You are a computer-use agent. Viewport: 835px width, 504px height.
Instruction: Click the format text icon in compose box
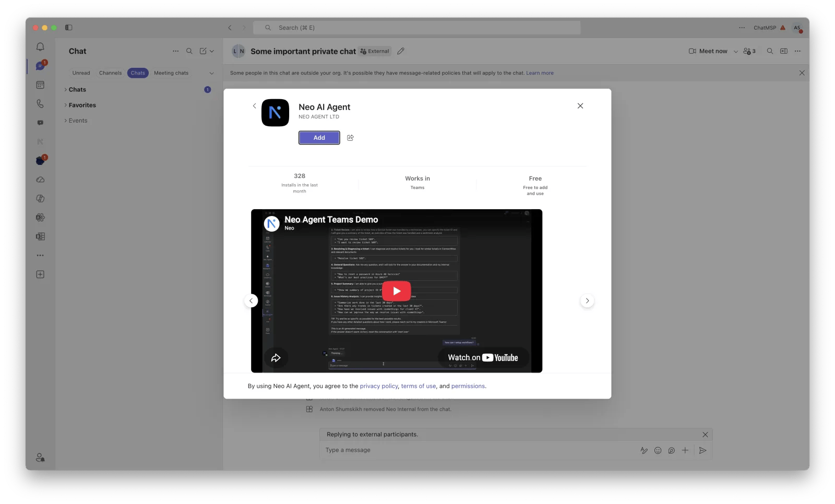point(644,450)
